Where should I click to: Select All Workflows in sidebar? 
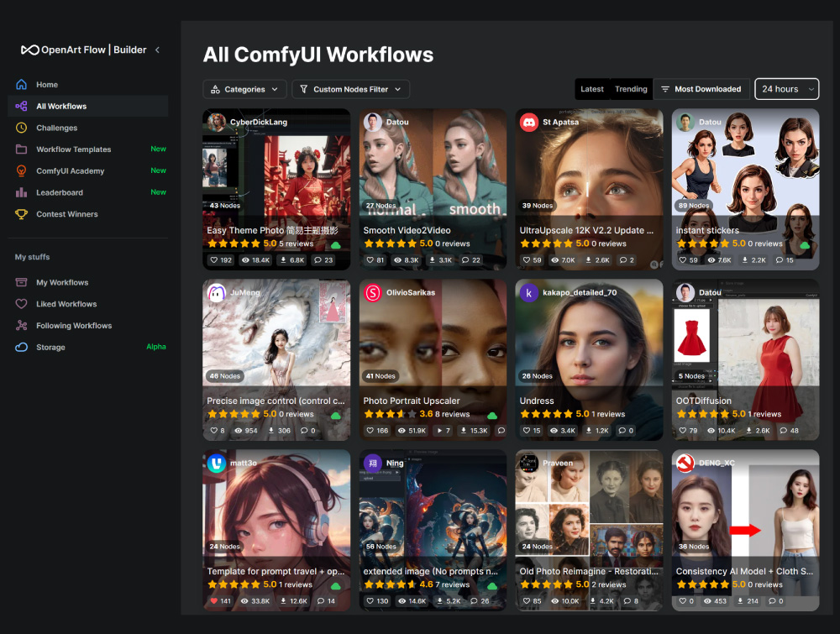coord(88,106)
